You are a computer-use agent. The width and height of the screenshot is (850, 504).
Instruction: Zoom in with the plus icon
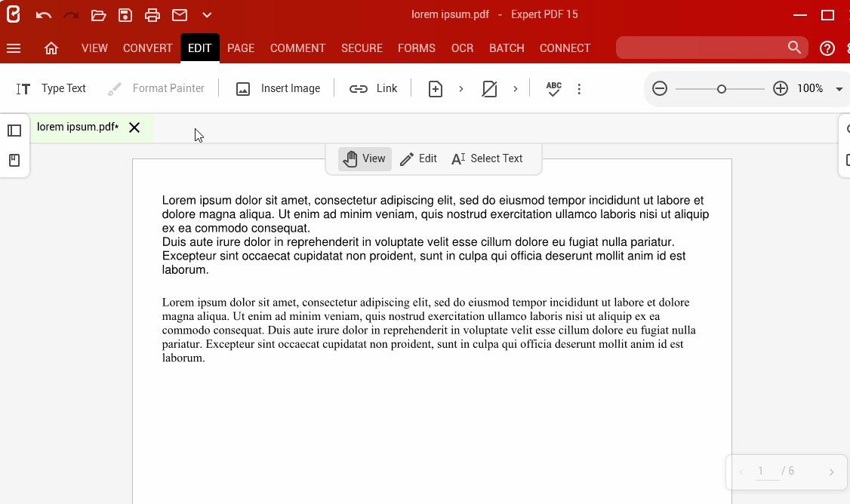[x=780, y=88]
